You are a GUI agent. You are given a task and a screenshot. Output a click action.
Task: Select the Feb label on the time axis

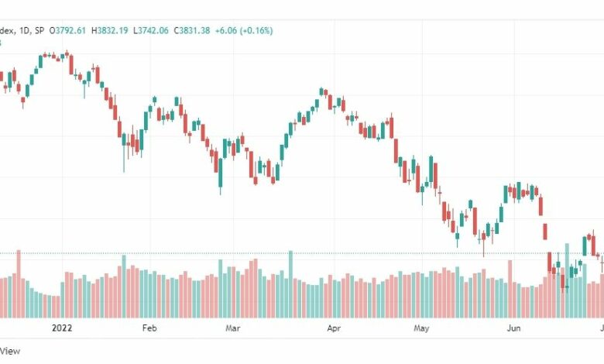point(149,328)
